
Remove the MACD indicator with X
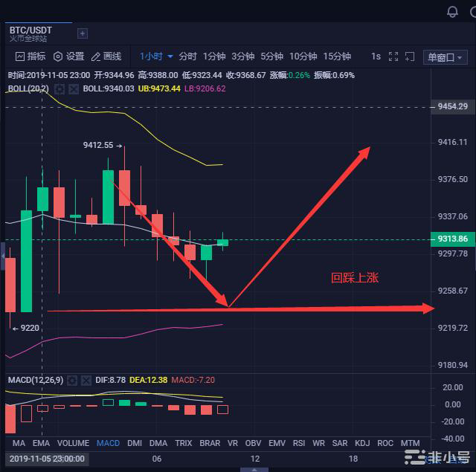tap(86, 381)
